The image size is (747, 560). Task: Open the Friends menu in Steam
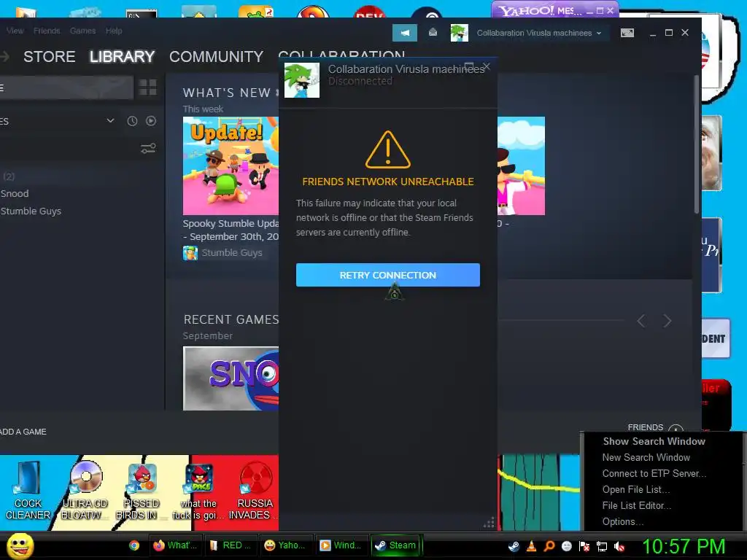coord(47,31)
